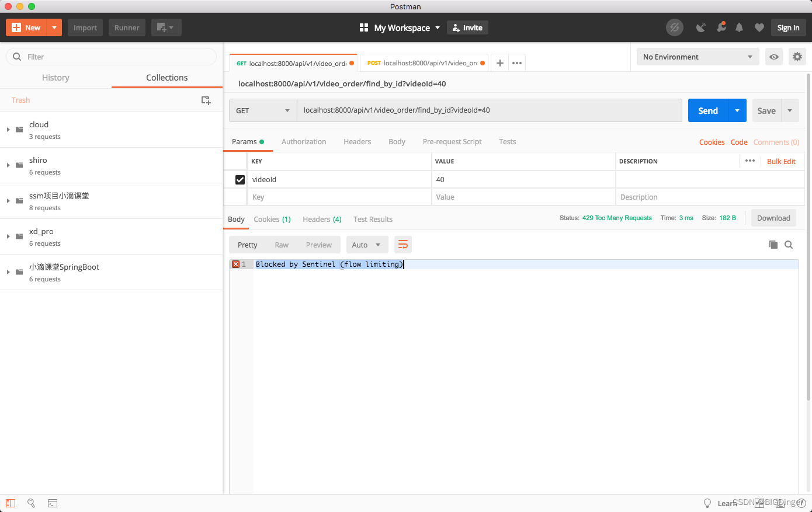Image resolution: width=812 pixels, height=512 pixels.
Task: Open the tab options ellipsis menu
Action: [517, 63]
